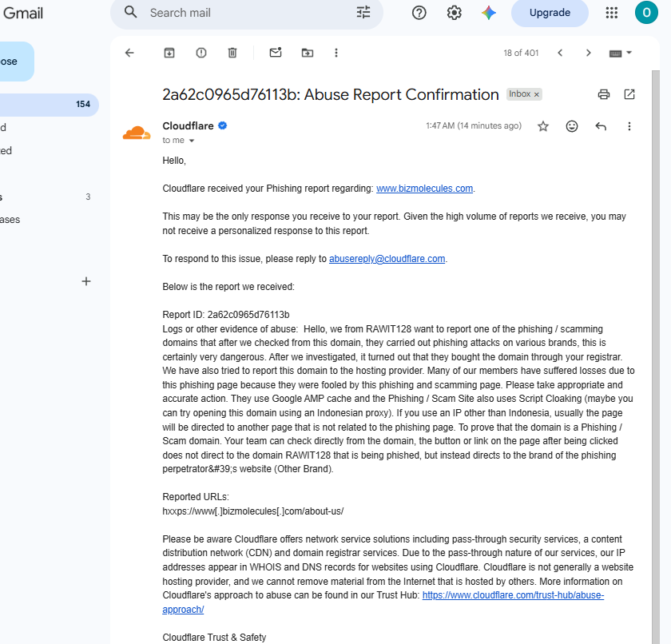Click the 'Cloudflare Trust & Safety' signature
Image resolution: width=671 pixels, height=644 pixels.
214,638
